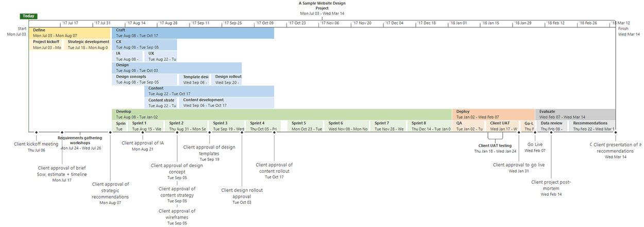Screen dimensions: 644x227
Task: Select the Template design task bar
Action: (x=194, y=79)
